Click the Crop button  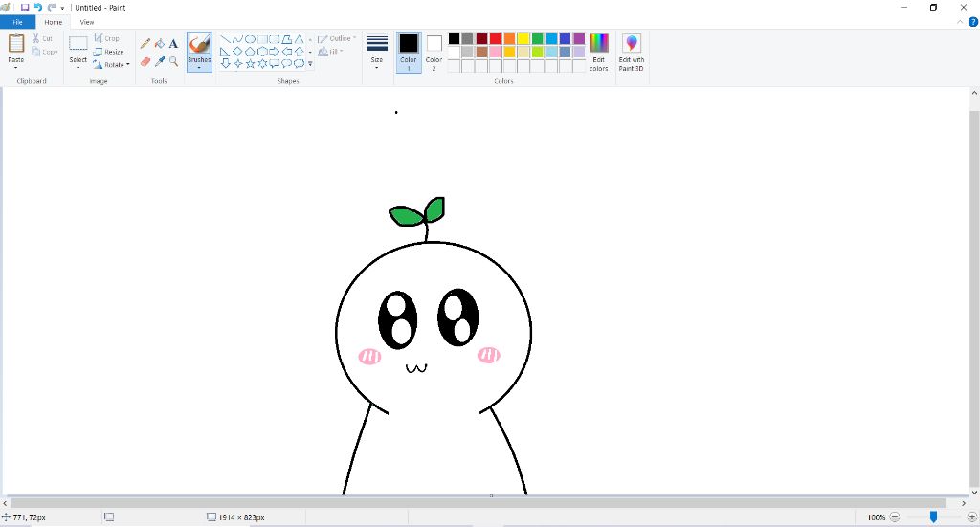[107, 38]
